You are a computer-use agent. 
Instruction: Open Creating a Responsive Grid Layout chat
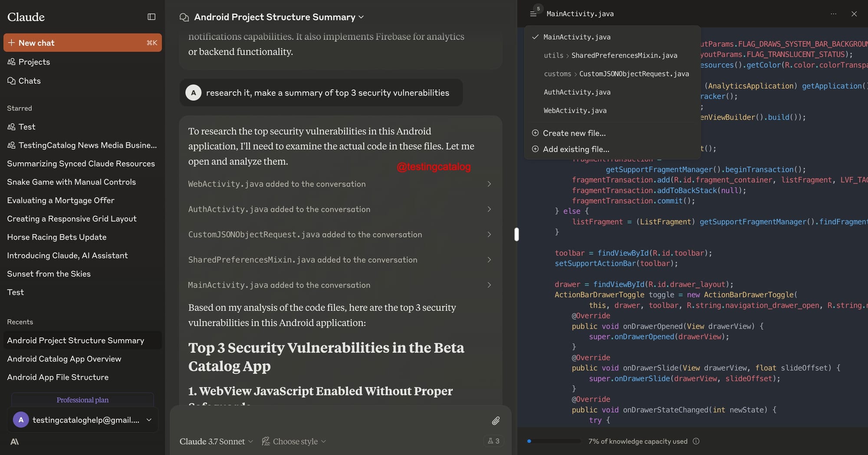72,219
